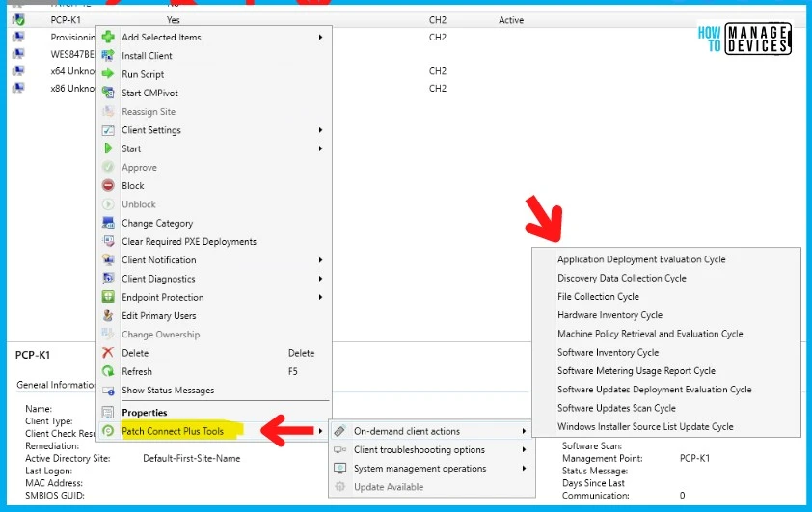This screenshot has width=812, height=512.
Task: Click the green Start play icon
Action: pyautogui.click(x=108, y=148)
